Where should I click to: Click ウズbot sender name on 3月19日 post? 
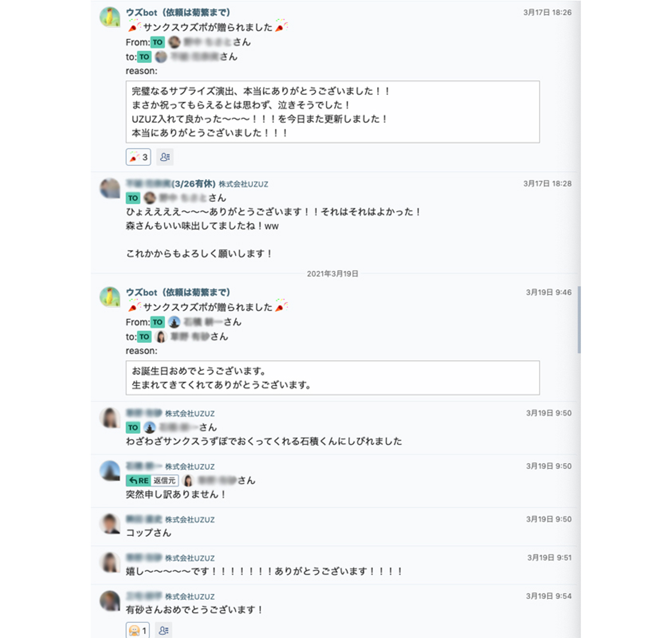coord(178,292)
